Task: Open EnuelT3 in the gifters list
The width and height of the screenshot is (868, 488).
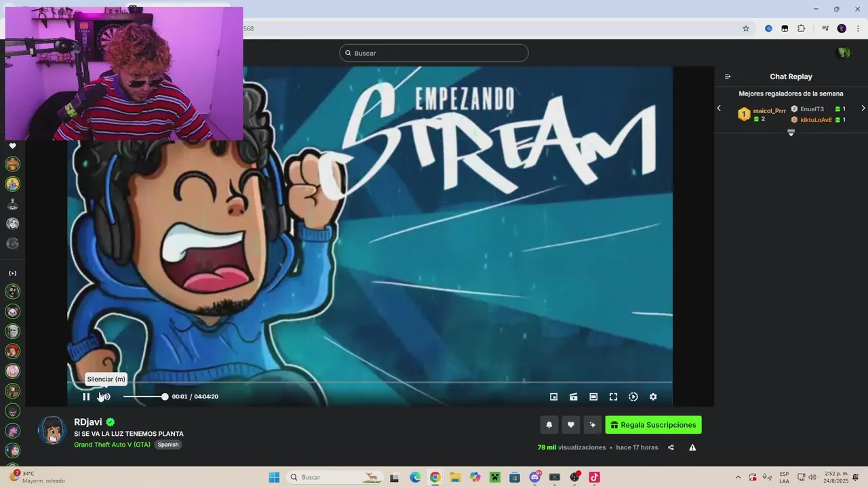Action: tap(812, 109)
